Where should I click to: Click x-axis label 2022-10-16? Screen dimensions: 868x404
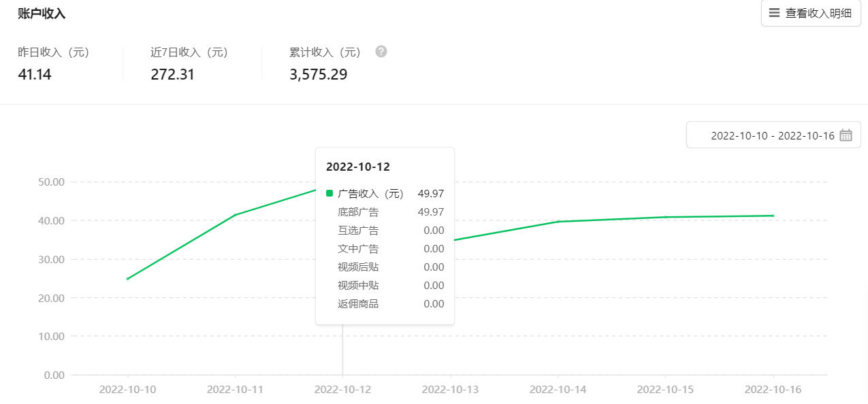(x=773, y=390)
